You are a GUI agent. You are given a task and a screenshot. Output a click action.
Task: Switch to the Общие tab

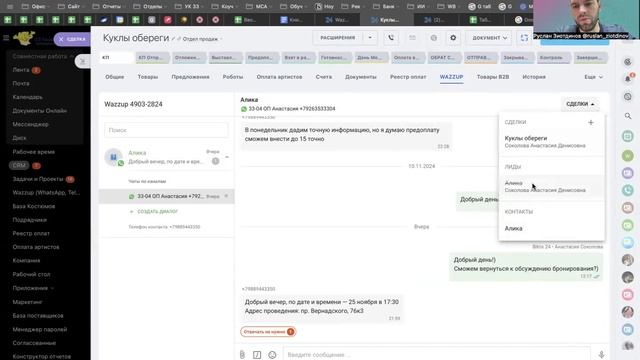(x=114, y=77)
